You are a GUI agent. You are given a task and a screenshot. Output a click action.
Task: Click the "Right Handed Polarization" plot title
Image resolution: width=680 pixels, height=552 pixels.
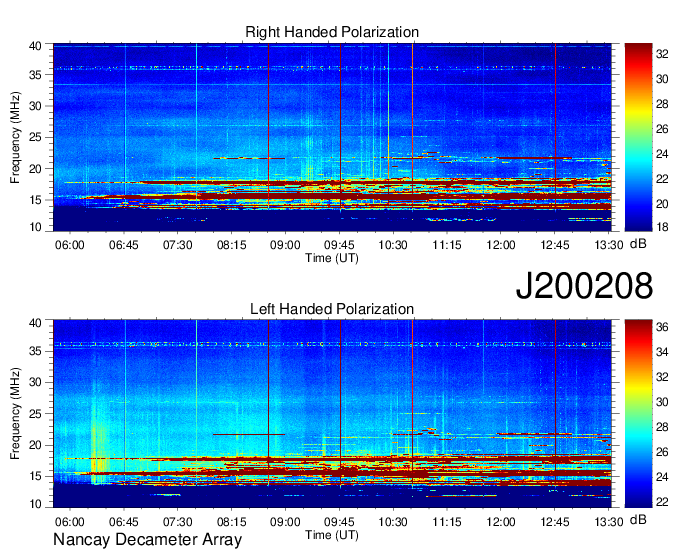(332, 32)
